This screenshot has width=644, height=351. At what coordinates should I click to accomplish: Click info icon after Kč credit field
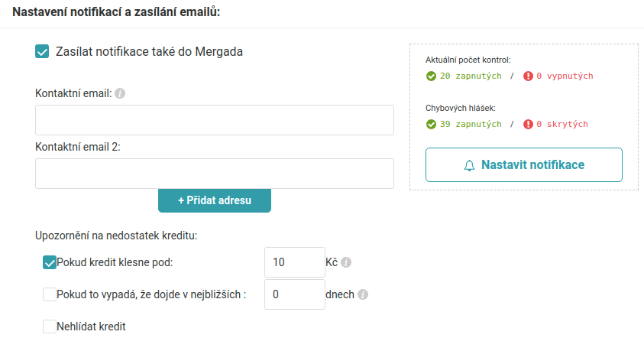[x=346, y=262]
